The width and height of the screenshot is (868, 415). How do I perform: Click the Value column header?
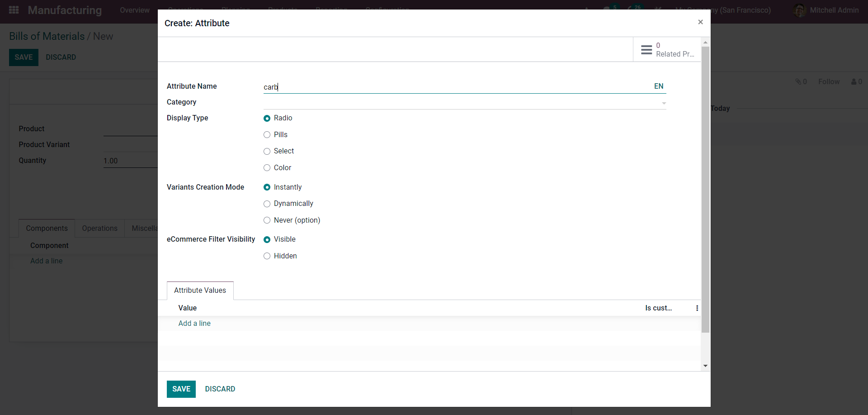[188, 308]
